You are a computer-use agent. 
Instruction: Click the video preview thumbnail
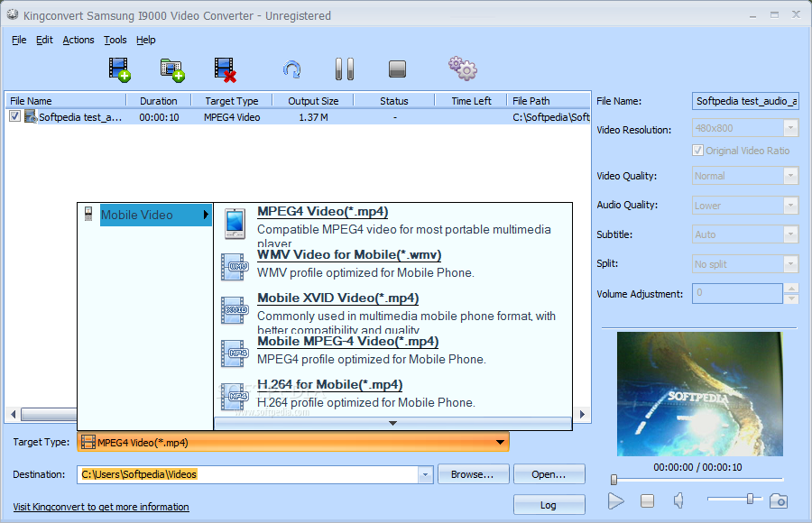699,394
